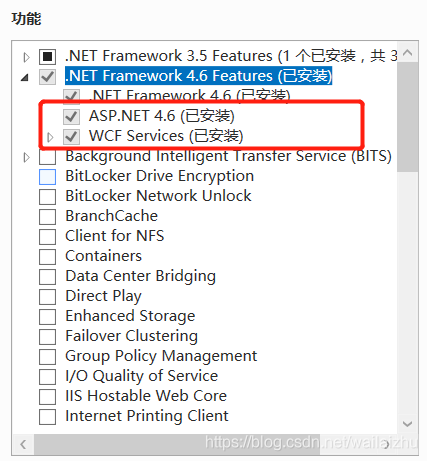Check Group Policy Management box

[x=47, y=356]
